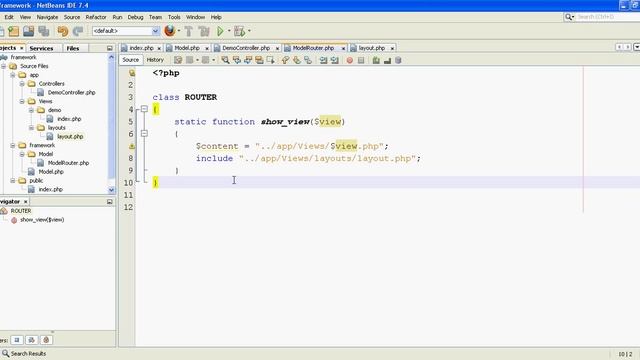640x360 pixels.
Task: Click the Projects tree vertical scrollbar
Action: (x=111, y=124)
